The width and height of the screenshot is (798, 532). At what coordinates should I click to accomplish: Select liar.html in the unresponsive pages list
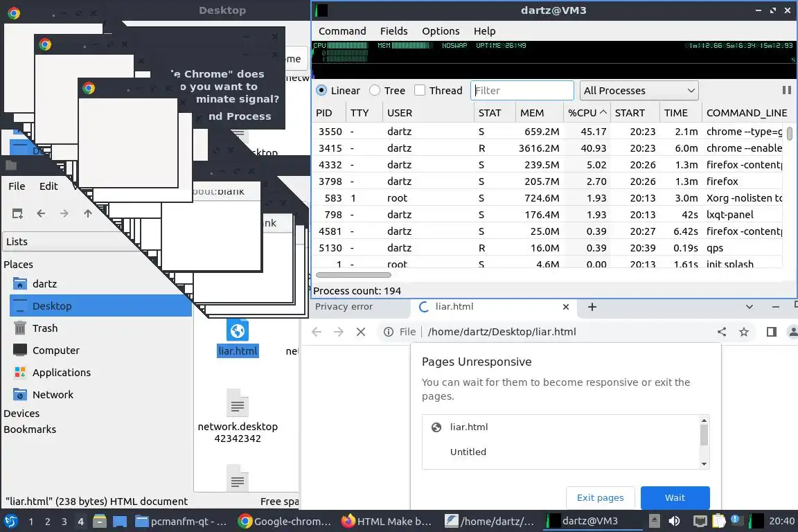point(561,427)
